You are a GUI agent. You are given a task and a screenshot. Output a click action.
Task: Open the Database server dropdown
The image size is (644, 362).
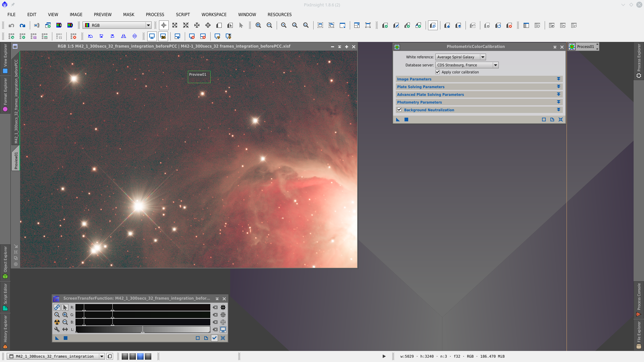pyautogui.click(x=495, y=65)
